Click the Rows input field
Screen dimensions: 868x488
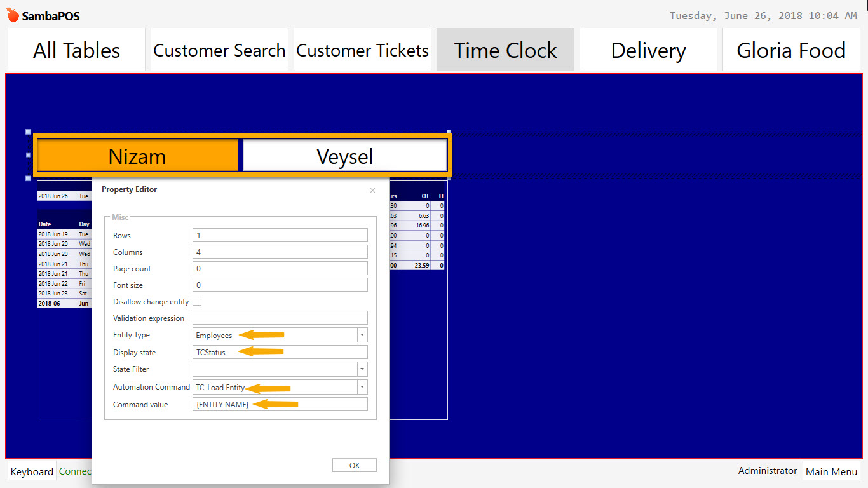(x=280, y=235)
